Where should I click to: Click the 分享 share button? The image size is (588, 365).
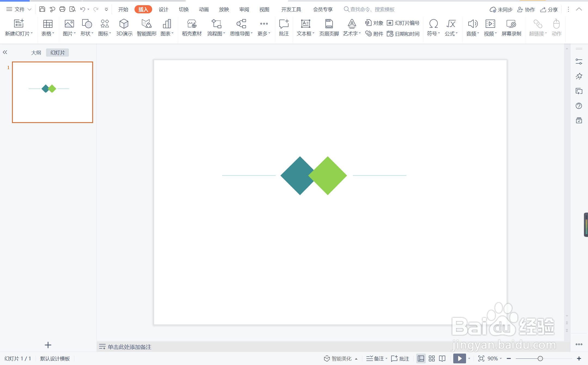click(x=549, y=10)
